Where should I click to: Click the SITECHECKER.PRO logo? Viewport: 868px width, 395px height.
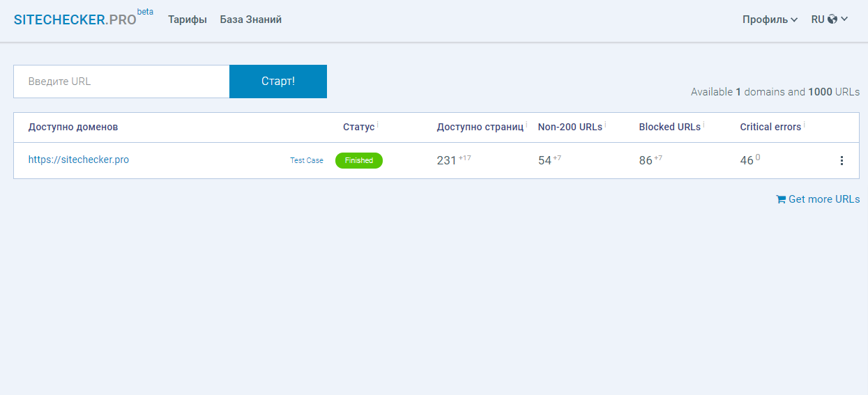tap(75, 20)
